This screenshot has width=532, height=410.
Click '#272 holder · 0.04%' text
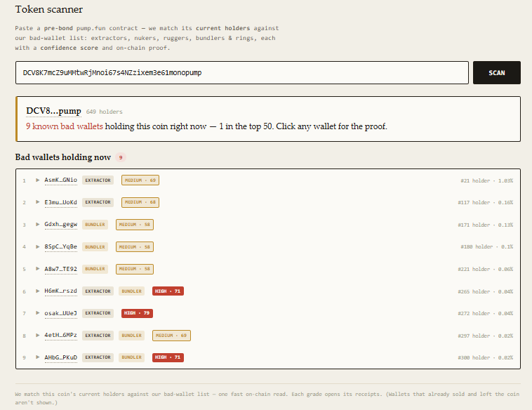[x=485, y=313]
